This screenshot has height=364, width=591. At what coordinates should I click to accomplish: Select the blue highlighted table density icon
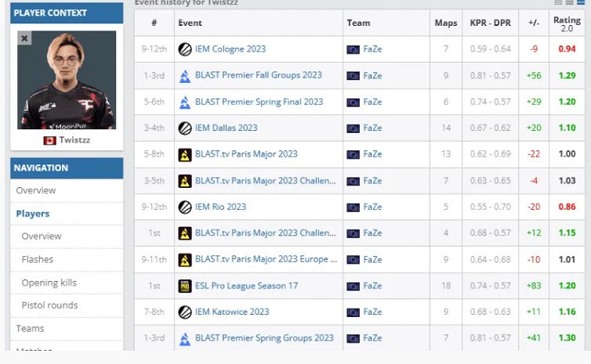581,3
